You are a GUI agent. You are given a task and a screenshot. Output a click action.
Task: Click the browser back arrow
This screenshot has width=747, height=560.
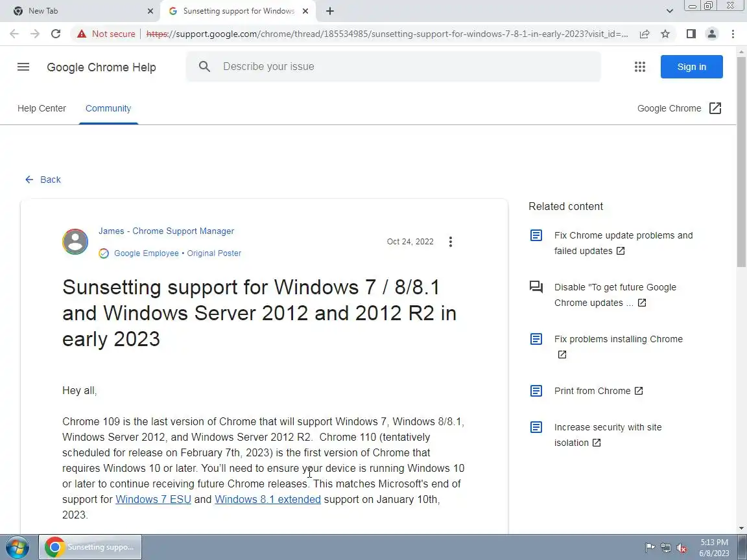(x=14, y=34)
